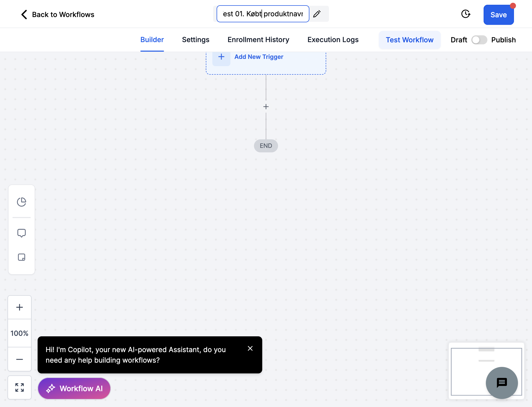The height and width of the screenshot is (407, 532).
Task: Zoom in on the canvas
Action: pyautogui.click(x=20, y=307)
